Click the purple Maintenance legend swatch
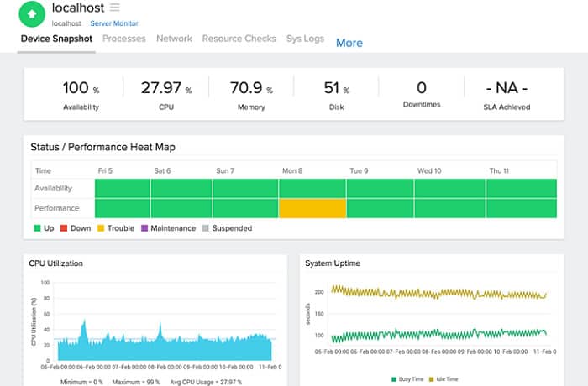The height and width of the screenshot is (386, 588). point(144,228)
